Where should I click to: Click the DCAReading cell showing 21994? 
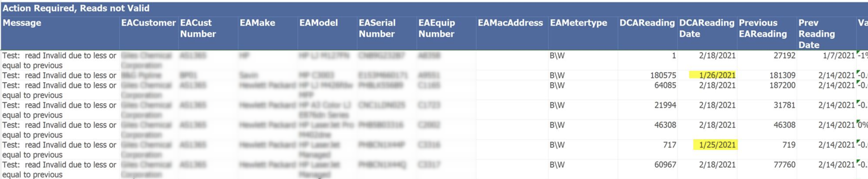648,105
